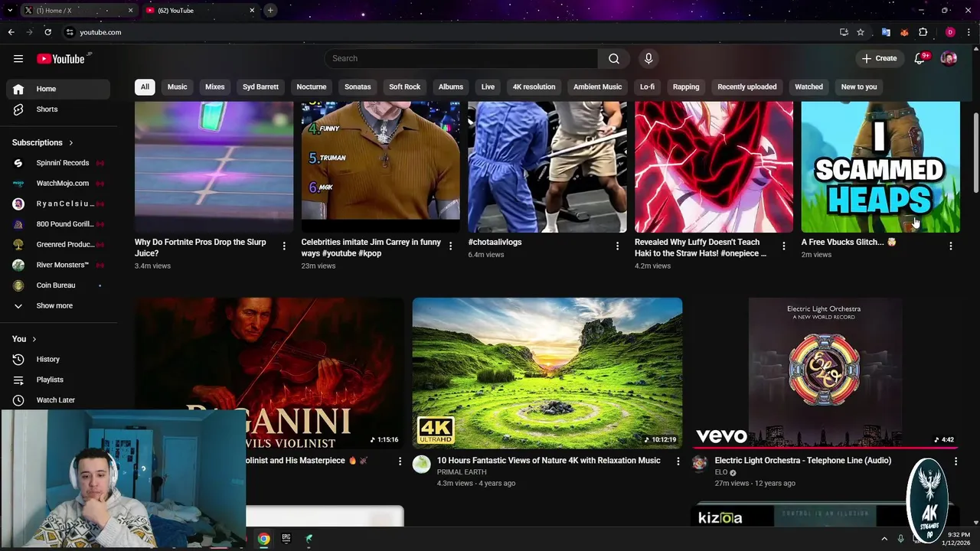
Task: Click the search magnifier button
Action: click(614, 59)
